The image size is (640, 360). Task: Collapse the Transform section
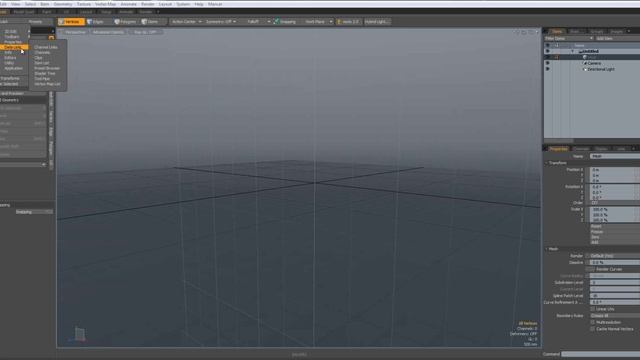547,163
